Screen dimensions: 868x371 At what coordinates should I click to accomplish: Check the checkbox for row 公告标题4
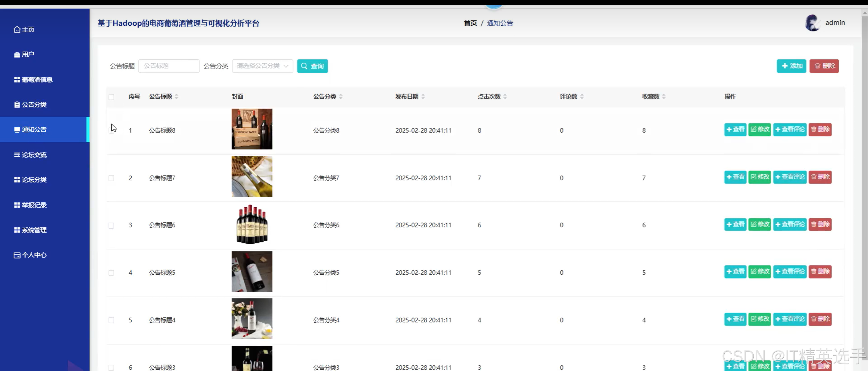click(x=111, y=320)
